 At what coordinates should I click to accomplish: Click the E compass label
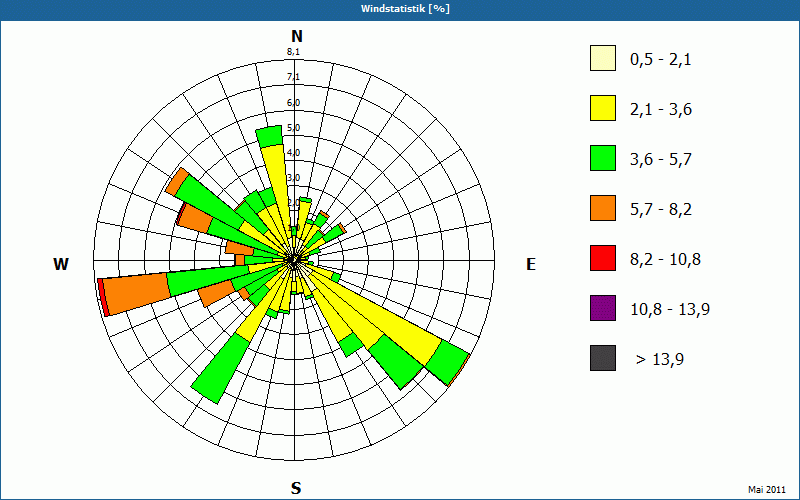point(531,264)
